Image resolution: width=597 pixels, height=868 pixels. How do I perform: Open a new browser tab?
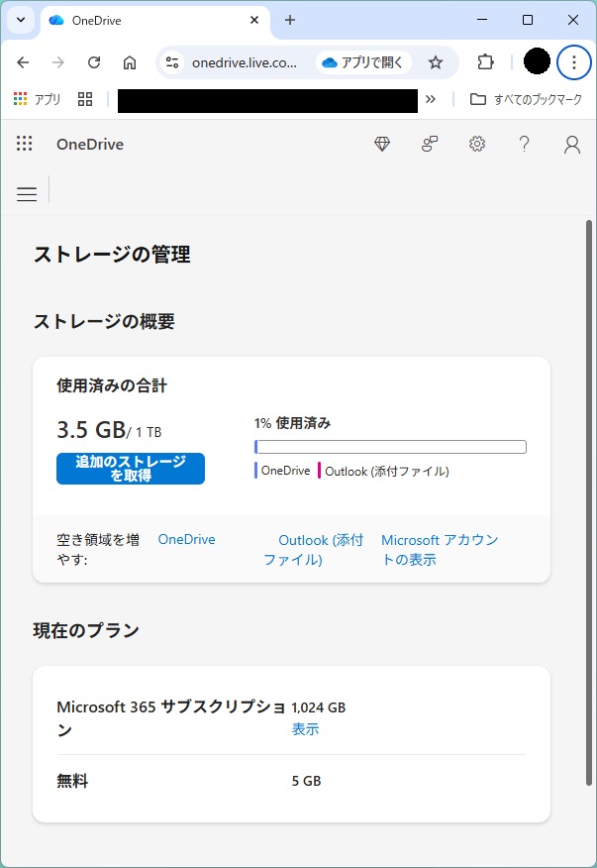click(290, 21)
